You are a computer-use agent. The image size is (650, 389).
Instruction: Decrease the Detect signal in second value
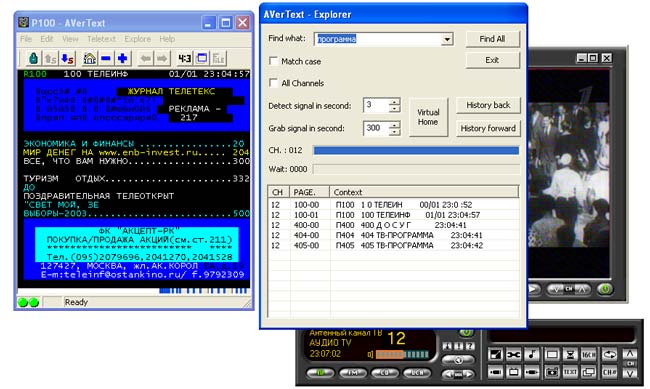coord(395,109)
